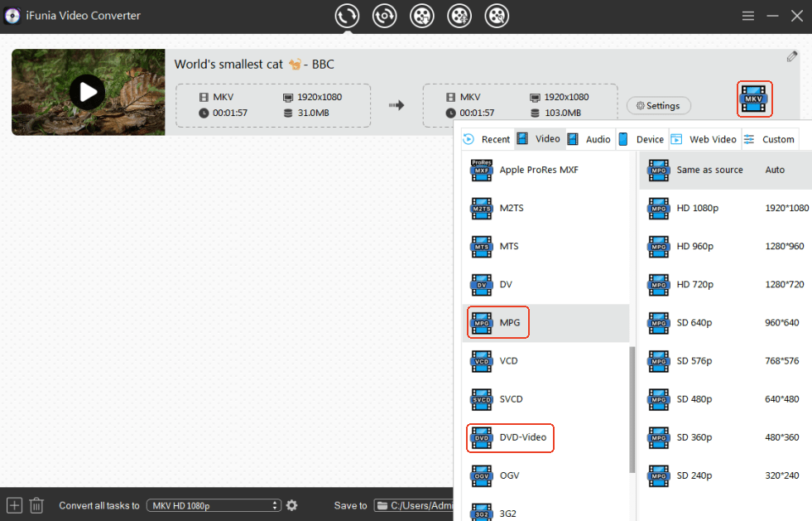The image size is (812, 521).
Task: Switch to the Device tab
Action: coord(641,139)
